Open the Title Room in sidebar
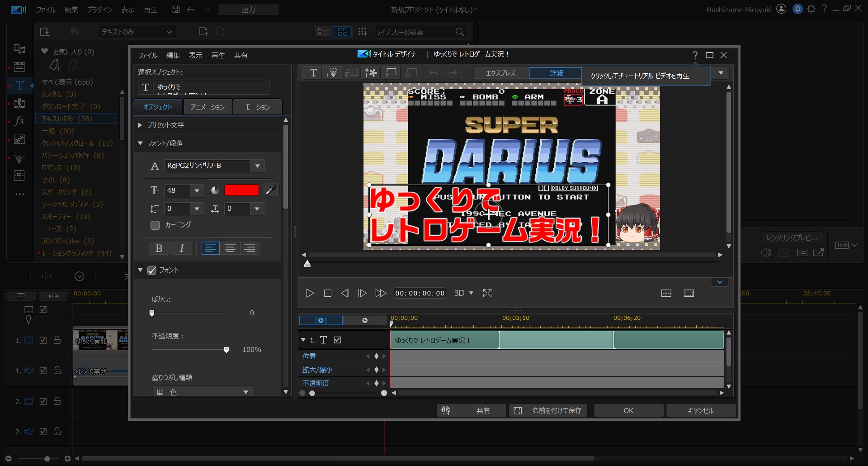 coord(19,85)
